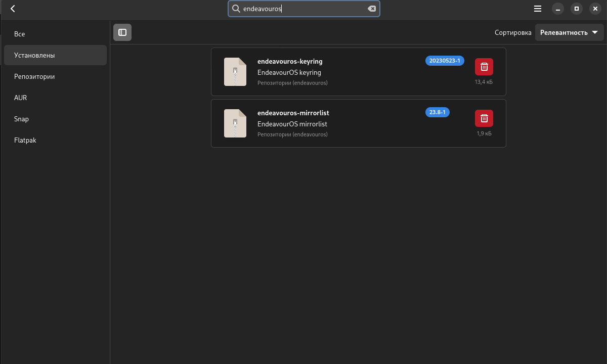Toggle the sidebar panel button
Viewport: 607px width, 364px height.
122,32
